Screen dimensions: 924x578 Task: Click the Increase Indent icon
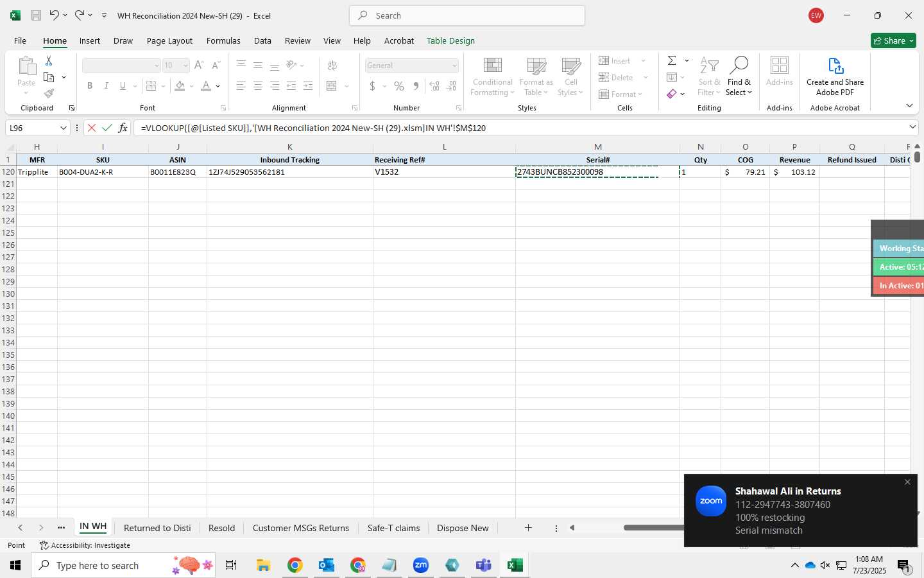(308, 86)
